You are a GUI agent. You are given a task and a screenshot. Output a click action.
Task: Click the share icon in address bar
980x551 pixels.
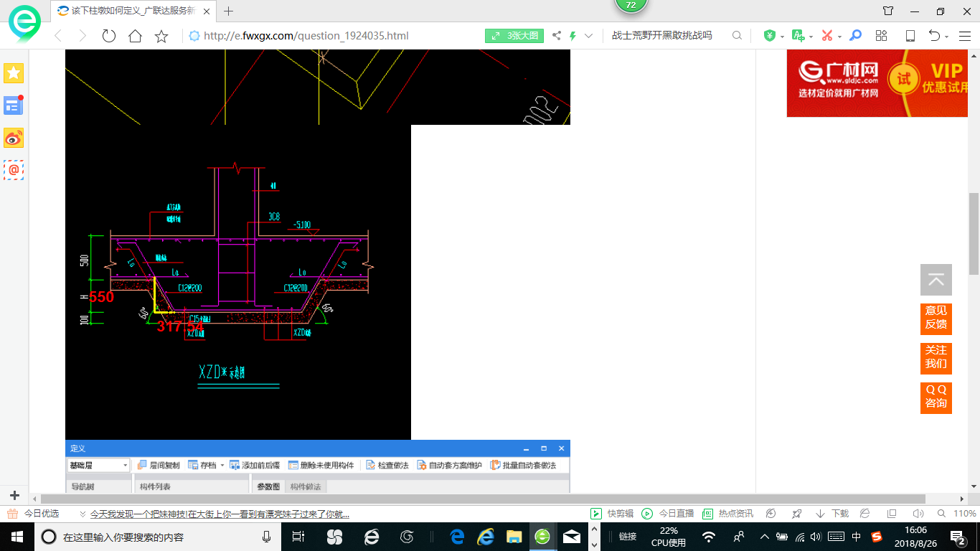click(557, 35)
